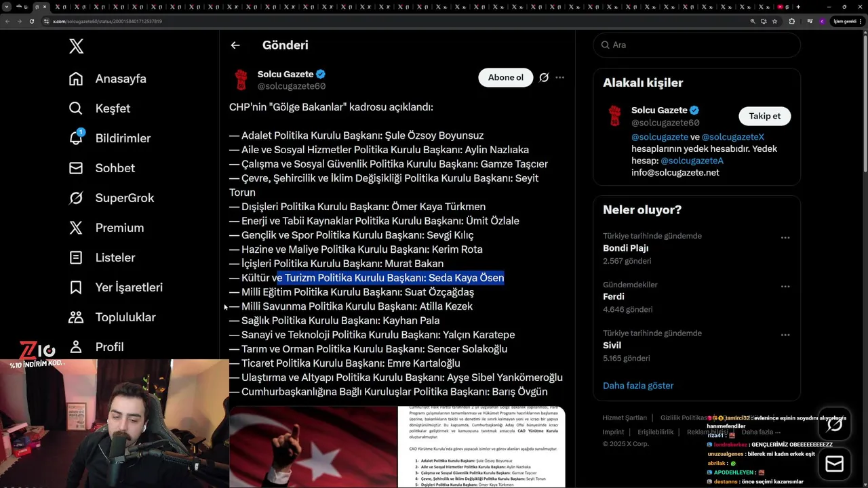
Task: Open Yer İşaretleri bookmark icon
Action: click(x=76, y=287)
